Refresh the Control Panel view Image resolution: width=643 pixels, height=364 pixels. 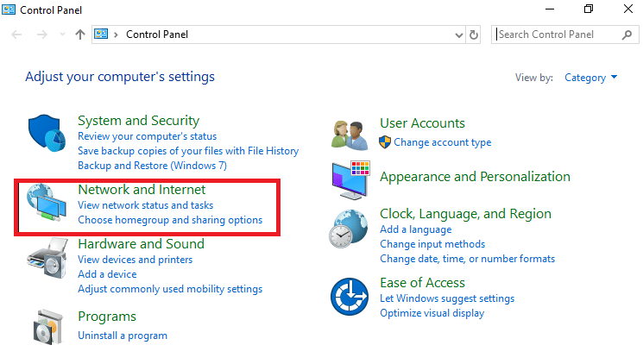point(473,35)
